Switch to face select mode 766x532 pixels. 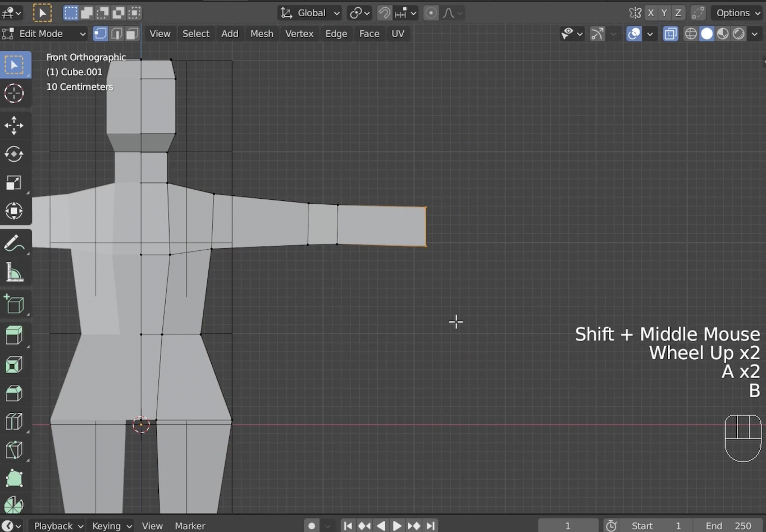point(132,34)
